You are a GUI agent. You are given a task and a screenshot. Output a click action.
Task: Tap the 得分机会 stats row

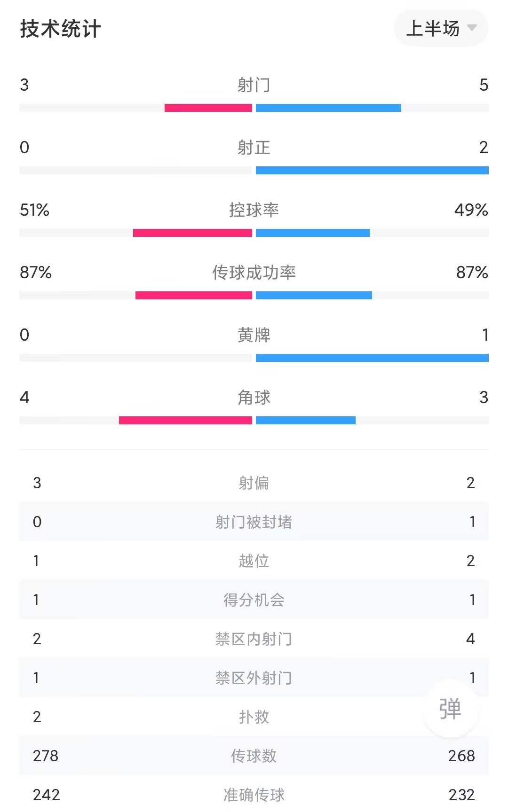point(254,600)
